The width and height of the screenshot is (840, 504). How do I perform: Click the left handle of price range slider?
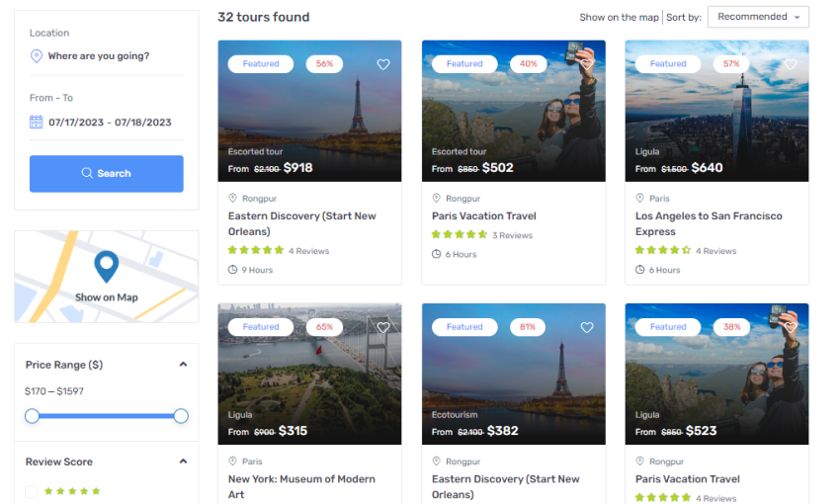click(x=32, y=416)
